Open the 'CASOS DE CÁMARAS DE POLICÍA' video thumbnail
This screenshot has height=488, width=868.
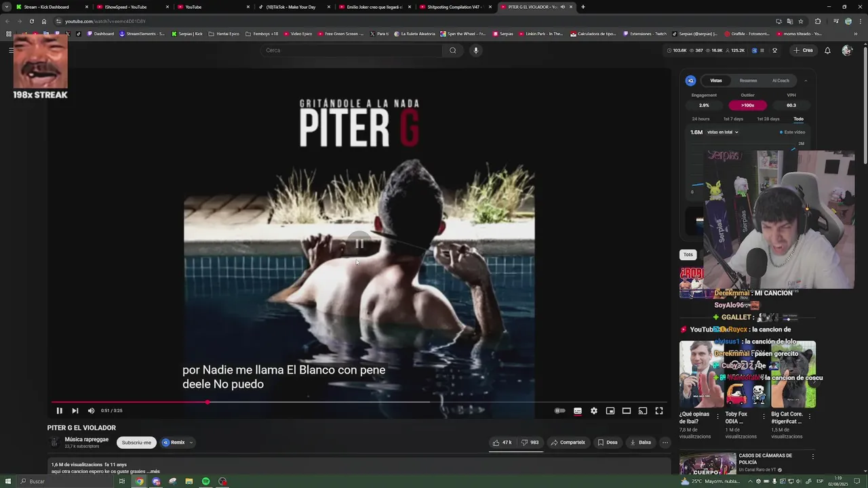click(707, 464)
